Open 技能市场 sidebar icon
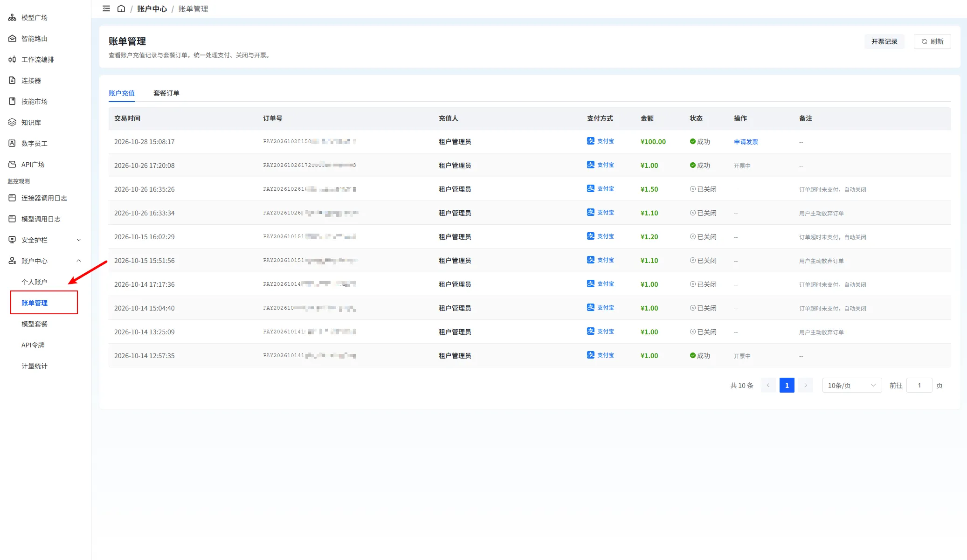 [12, 101]
